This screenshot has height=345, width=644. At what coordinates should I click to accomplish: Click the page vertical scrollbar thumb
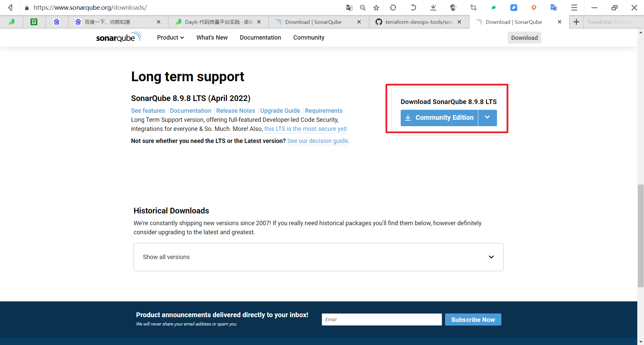coord(641,236)
